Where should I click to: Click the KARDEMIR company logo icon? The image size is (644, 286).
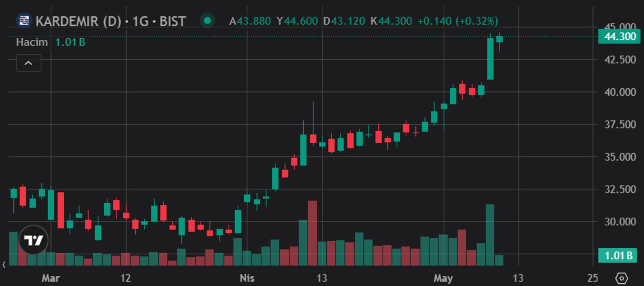[24, 21]
